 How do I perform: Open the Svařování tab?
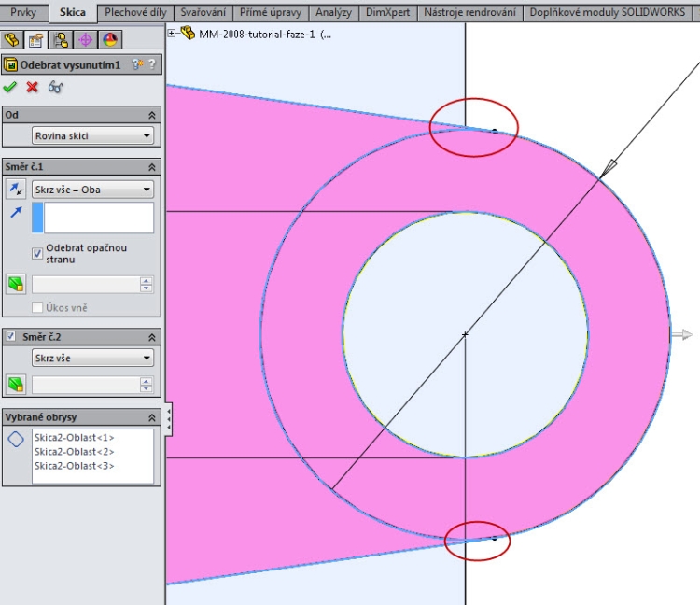[203, 12]
